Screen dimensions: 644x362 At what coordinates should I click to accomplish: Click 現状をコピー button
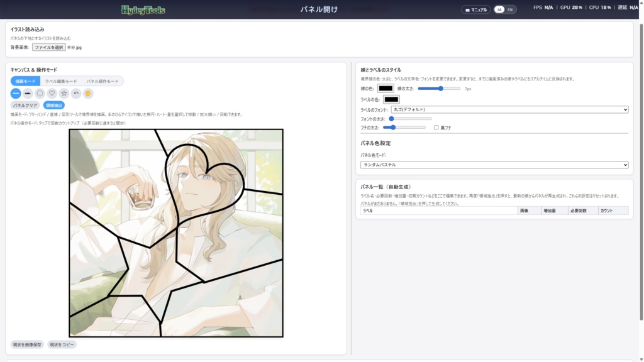point(62,345)
